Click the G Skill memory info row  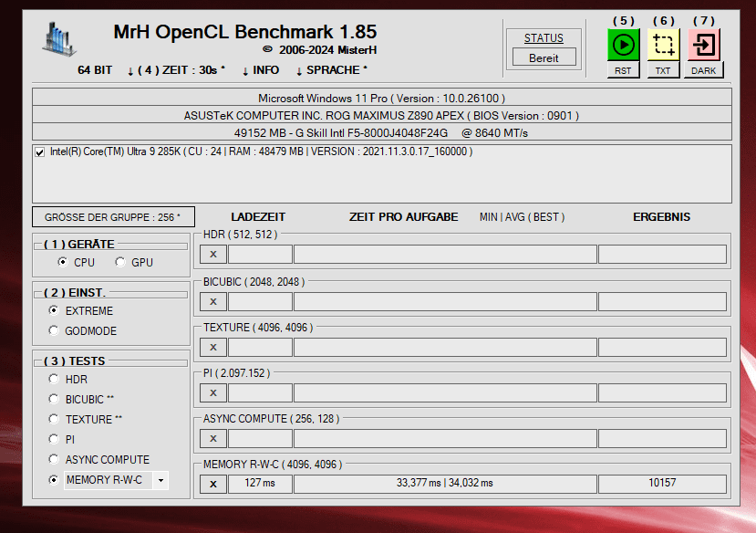pos(382,132)
